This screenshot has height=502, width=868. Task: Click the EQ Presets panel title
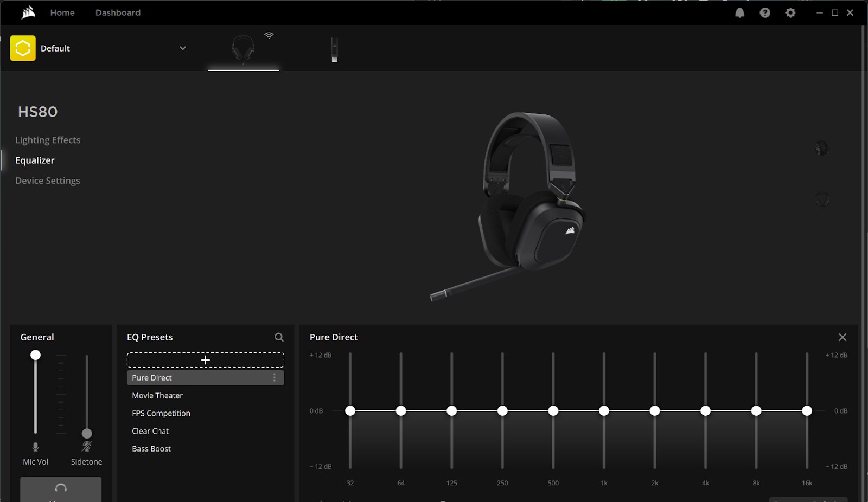[150, 337]
